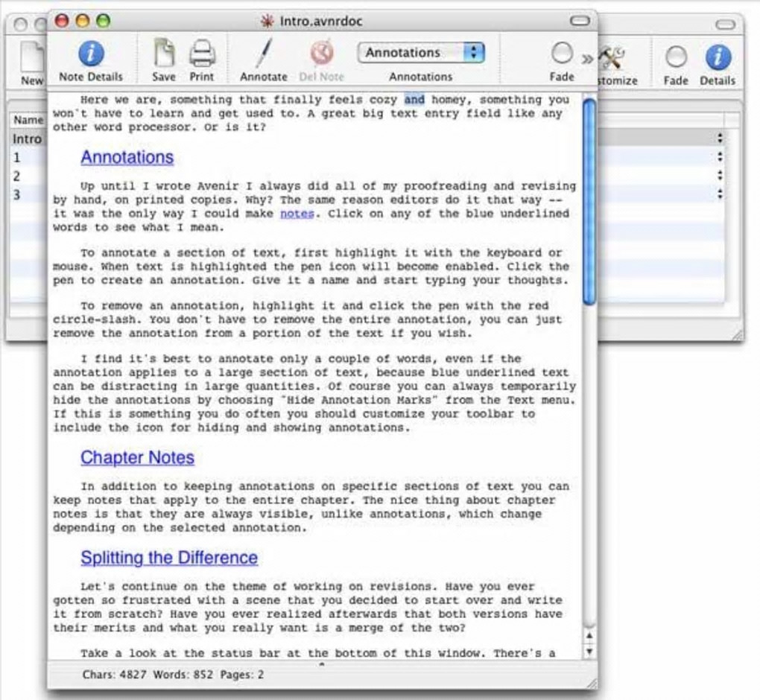Click the blue underlined 'notes' link
Image resolution: width=760 pixels, height=700 pixels.
click(x=297, y=214)
